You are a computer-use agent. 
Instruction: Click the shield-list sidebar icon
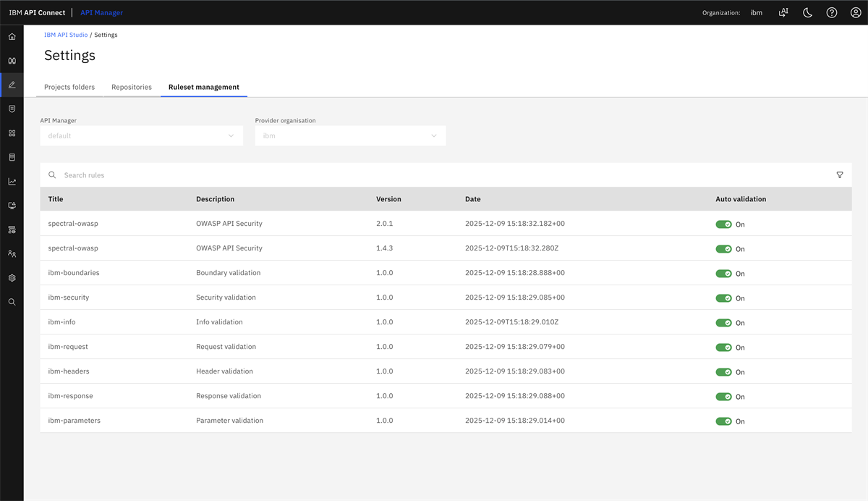coord(12,109)
